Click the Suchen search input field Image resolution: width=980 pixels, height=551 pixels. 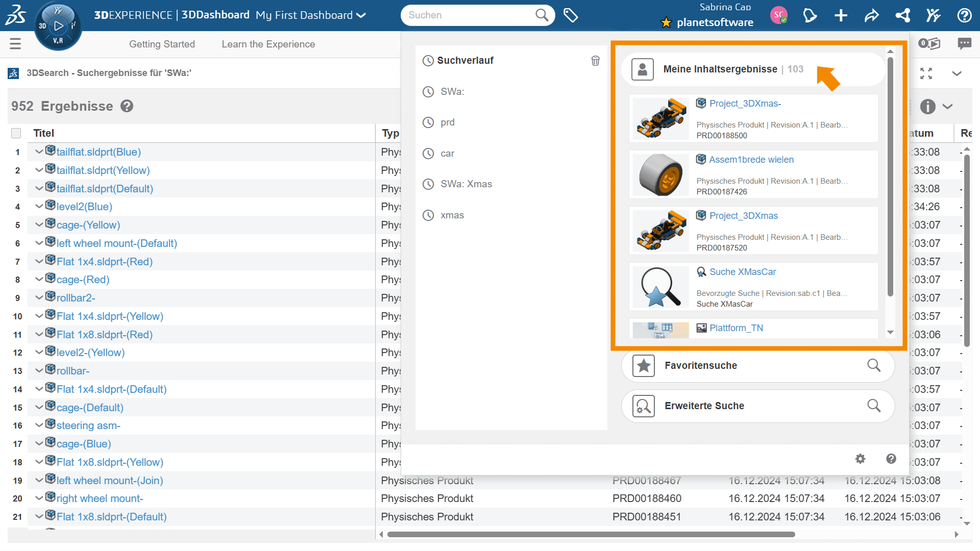(470, 15)
